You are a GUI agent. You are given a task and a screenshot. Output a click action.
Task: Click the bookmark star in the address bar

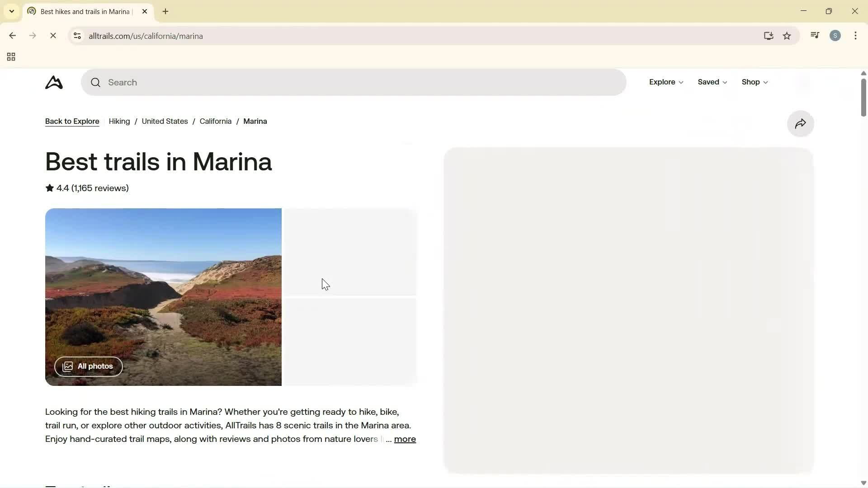787,36
